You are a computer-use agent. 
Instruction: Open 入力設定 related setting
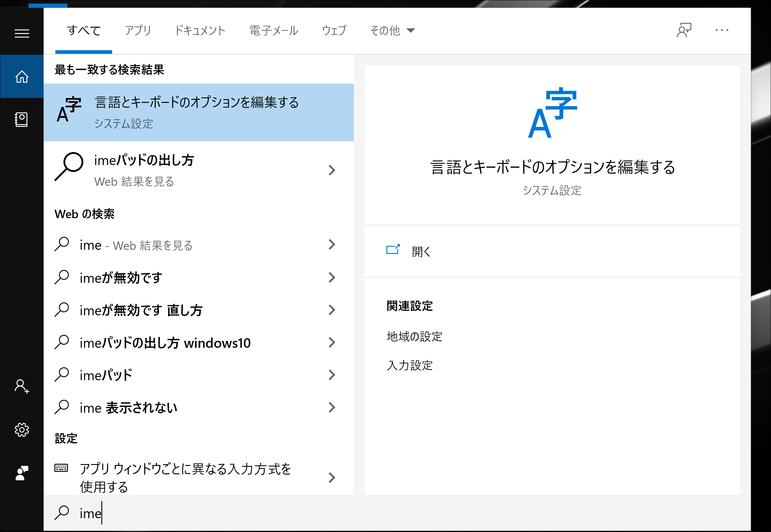[410, 365]
